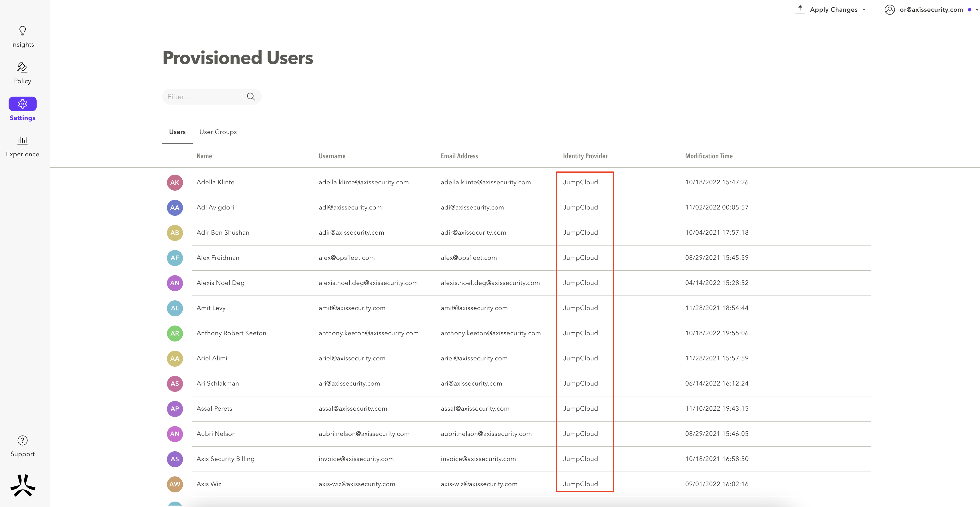Click the AN avatar for Aubri Nelson
This screenshot has height=507, width=980.
tap(175, 434)
